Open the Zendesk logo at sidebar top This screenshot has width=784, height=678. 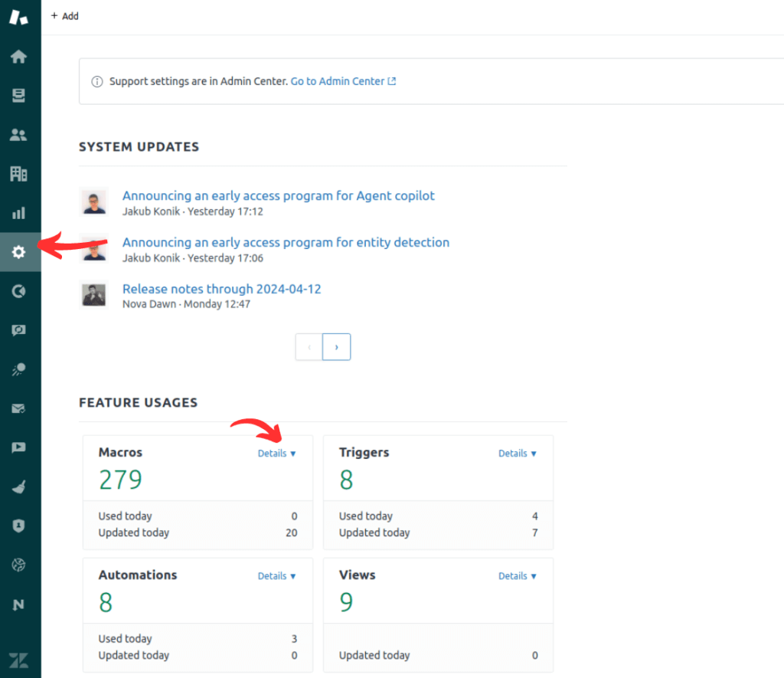pos(19,17)
